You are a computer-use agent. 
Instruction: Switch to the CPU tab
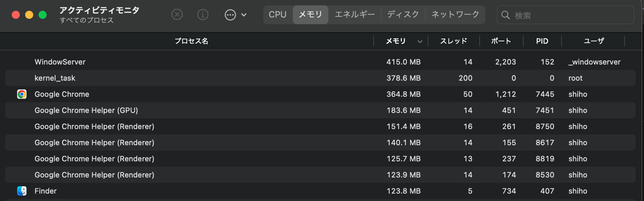[x=277, y=14]
